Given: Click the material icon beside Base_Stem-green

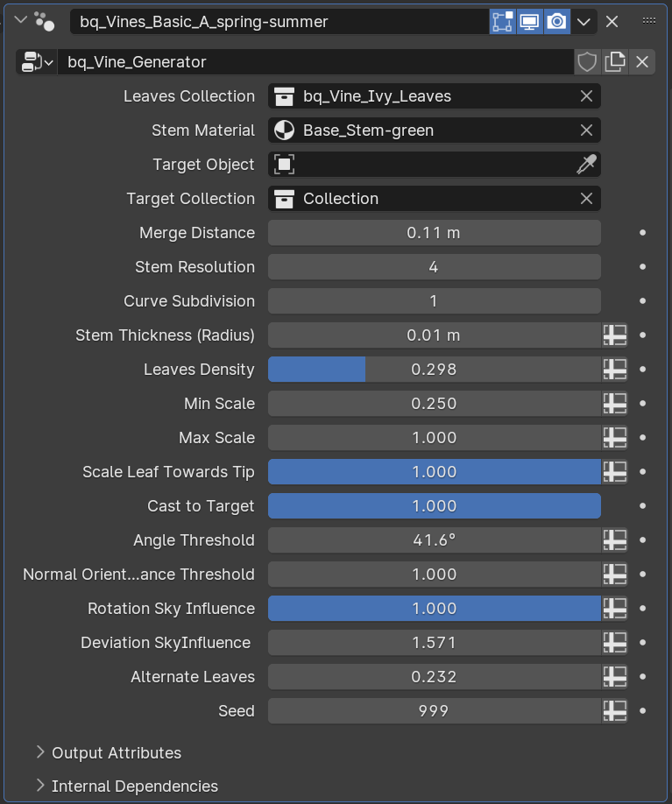Looking at the screenshot, I should 284,130.
